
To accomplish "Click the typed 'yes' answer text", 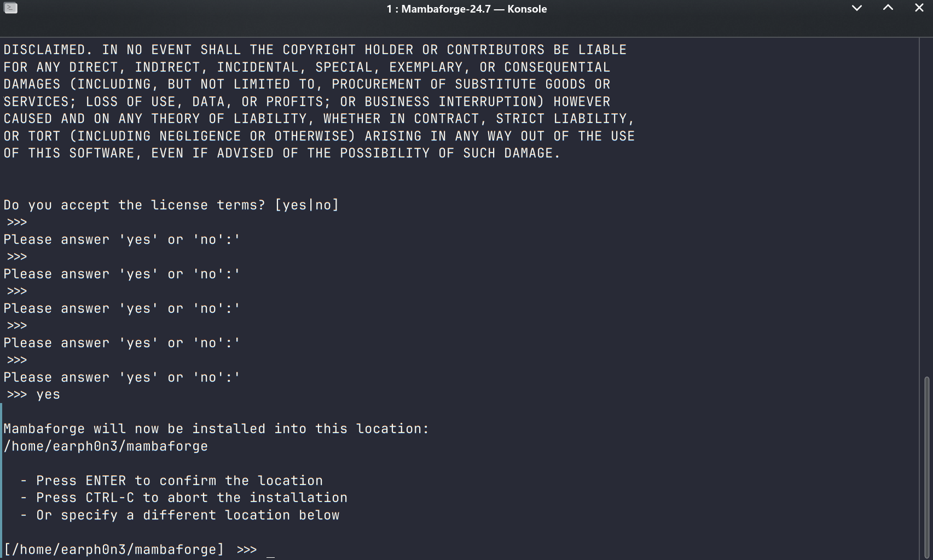I will pyautogui.click(x=48, y=395).
